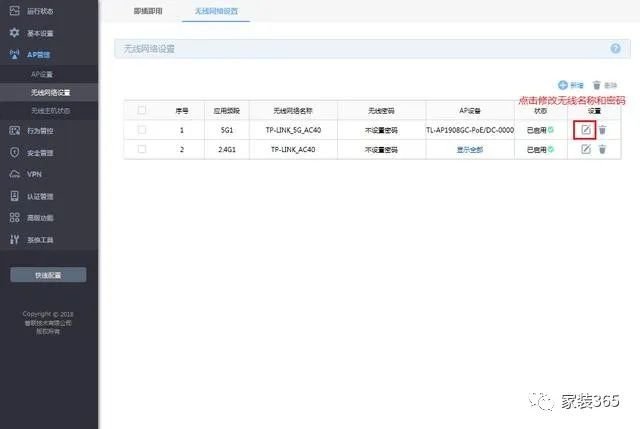Click the TP-LINK_AC40 network name cell
The image size is (640, 429).
pos(293,150)
